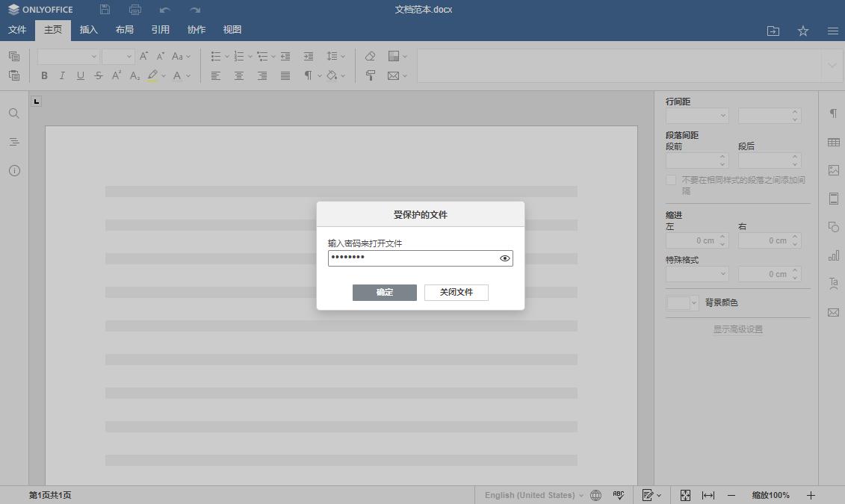The image size is (845, 504).
Task: Apply Strikethrough formatting
Action: coord(98,76)
